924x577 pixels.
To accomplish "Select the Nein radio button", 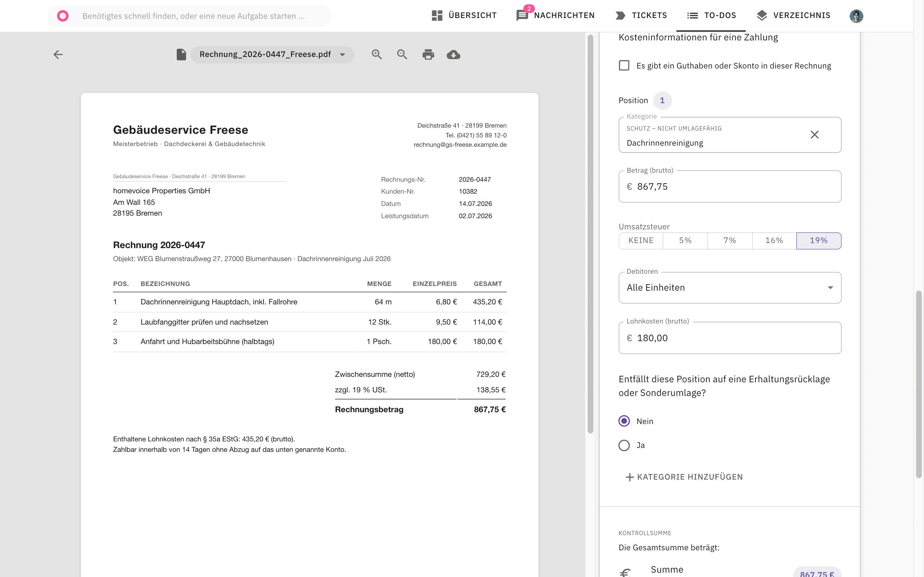I will tap(624, 421).
